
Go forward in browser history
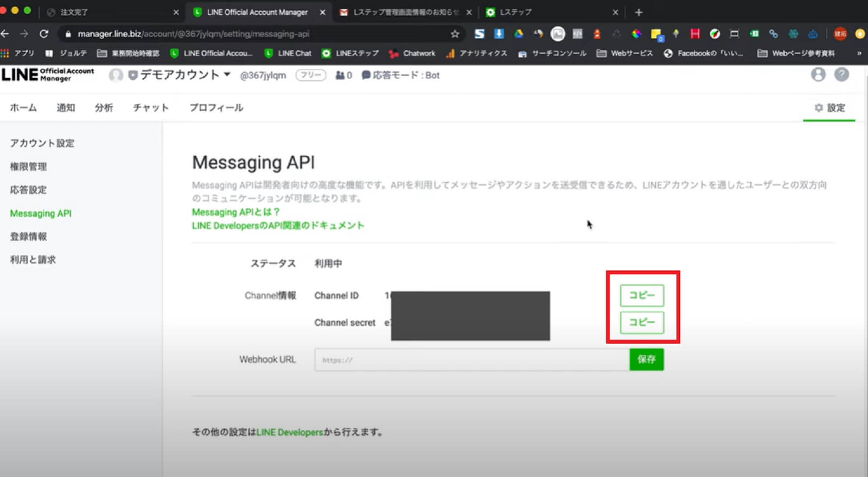pyautogui.click(x=24, y=34)
